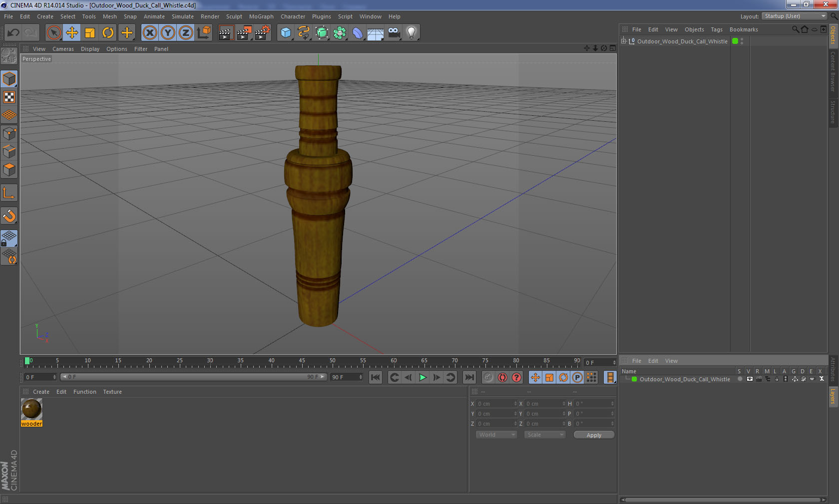839x504 pixels.
Task: Switch to Points mode
Action: [9, 134]
